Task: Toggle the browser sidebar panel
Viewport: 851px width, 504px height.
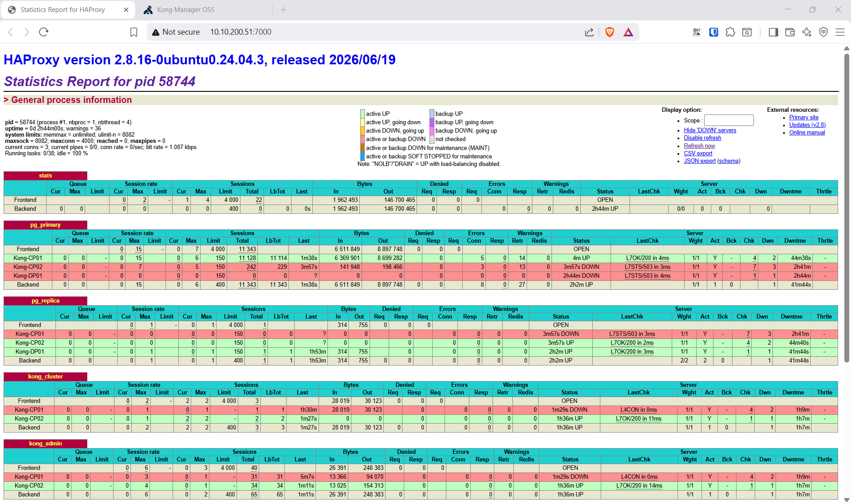Action: tap(773, 32)
